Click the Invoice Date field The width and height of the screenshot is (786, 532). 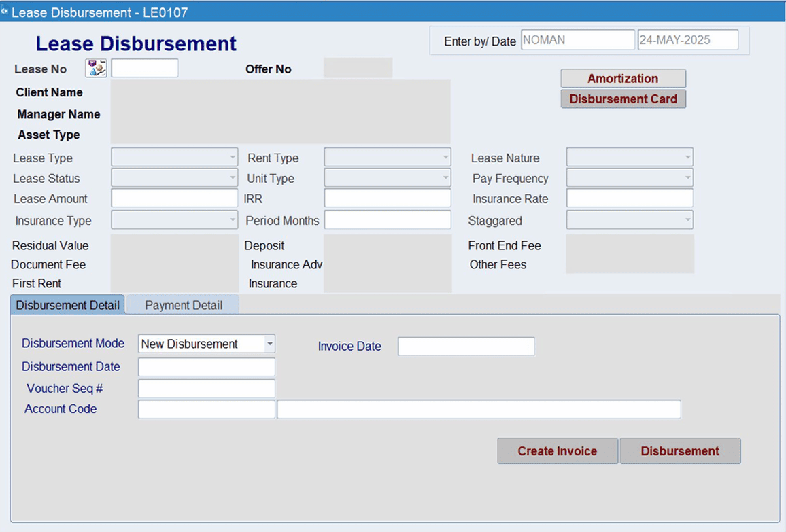[x=466, y=347]
